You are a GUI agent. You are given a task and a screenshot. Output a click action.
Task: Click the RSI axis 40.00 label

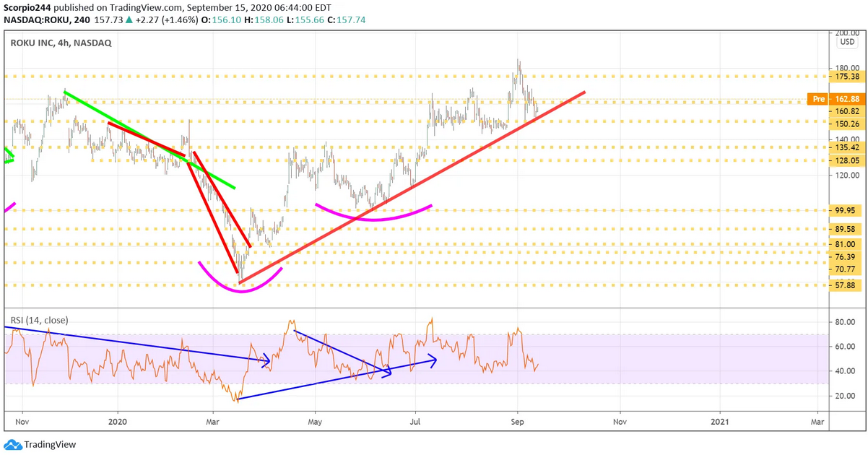tap(846, 371)
